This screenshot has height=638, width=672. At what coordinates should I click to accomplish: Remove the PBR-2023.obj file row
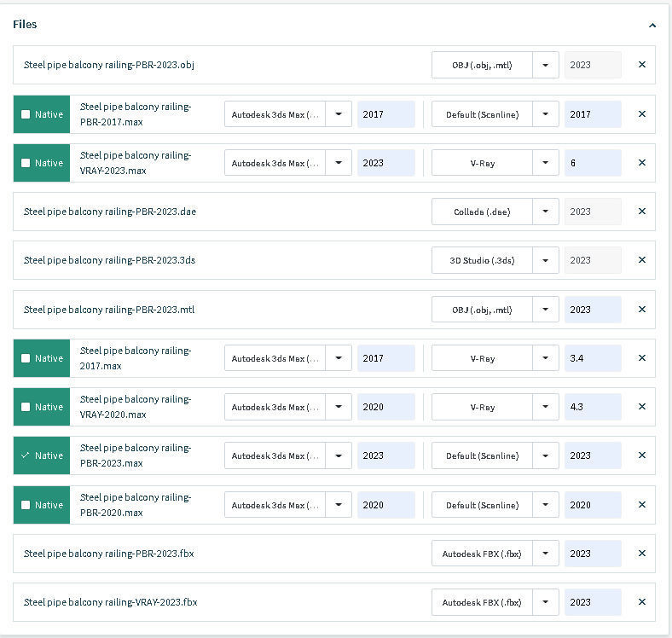pyautogui.click(x=642, y=65)
